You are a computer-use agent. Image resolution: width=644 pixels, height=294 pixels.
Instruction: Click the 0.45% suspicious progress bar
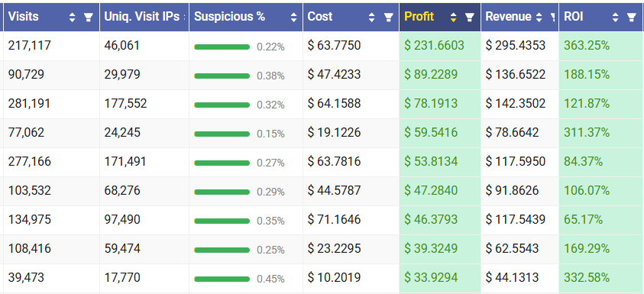(x=222, y=279)
